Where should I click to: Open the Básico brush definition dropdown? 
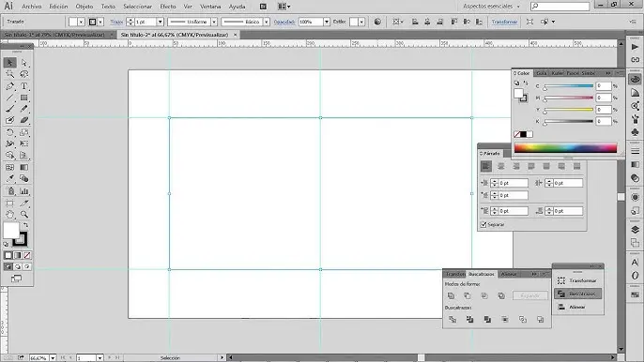267,22
